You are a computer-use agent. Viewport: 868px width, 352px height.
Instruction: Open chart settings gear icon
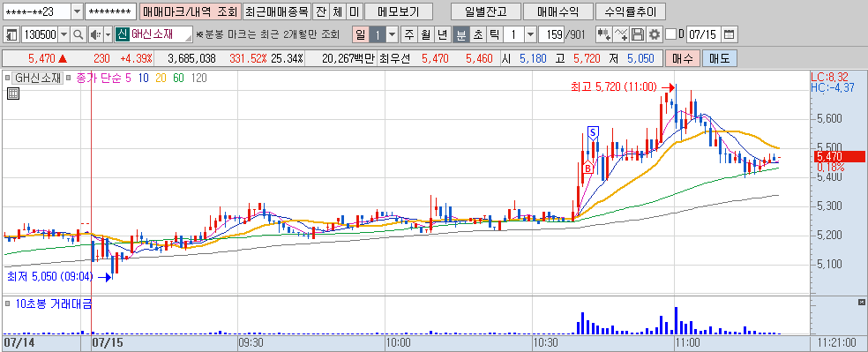(x=655, y=34)
